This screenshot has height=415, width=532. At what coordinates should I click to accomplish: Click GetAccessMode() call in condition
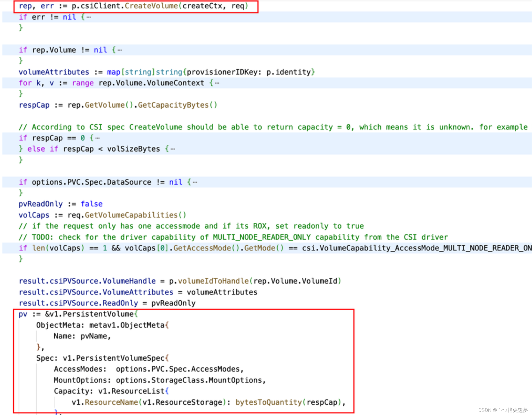(206, 248)
